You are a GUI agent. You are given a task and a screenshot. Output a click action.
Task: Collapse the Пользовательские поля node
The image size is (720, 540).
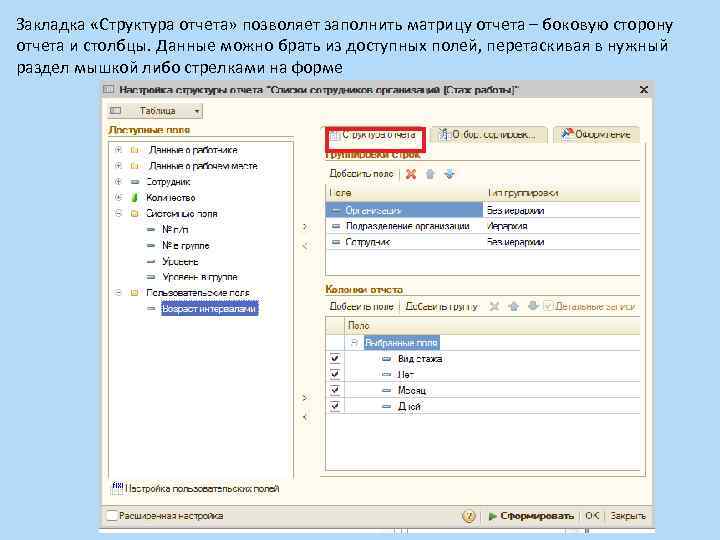118,292
